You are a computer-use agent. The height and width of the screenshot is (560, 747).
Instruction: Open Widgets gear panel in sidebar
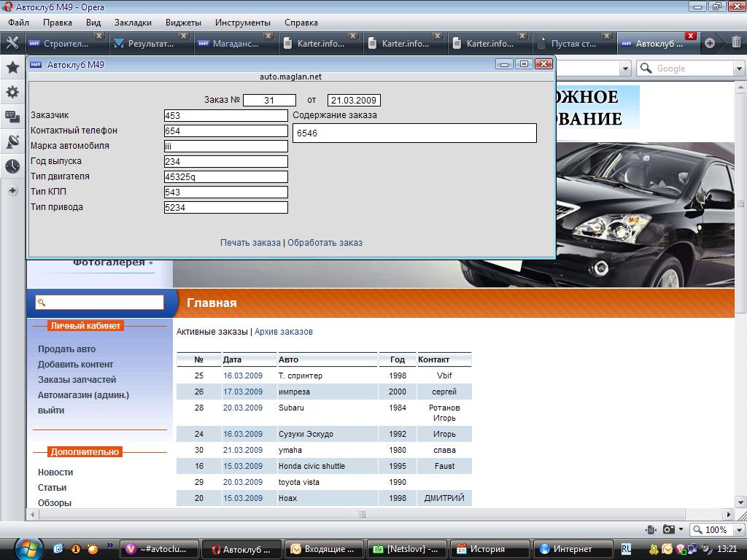tap(12, 92)
